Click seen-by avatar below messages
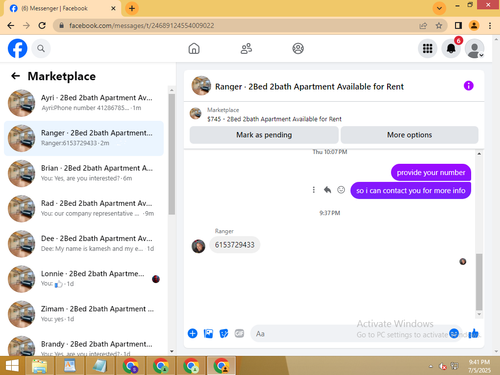The image size is (500, 375). 463,261
